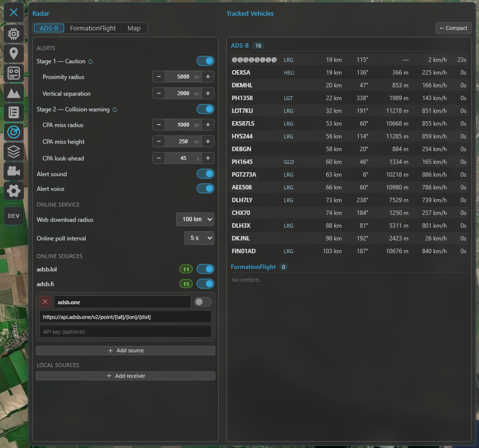Click the Add receiver button
479x448 pixels.
[126, 376]
